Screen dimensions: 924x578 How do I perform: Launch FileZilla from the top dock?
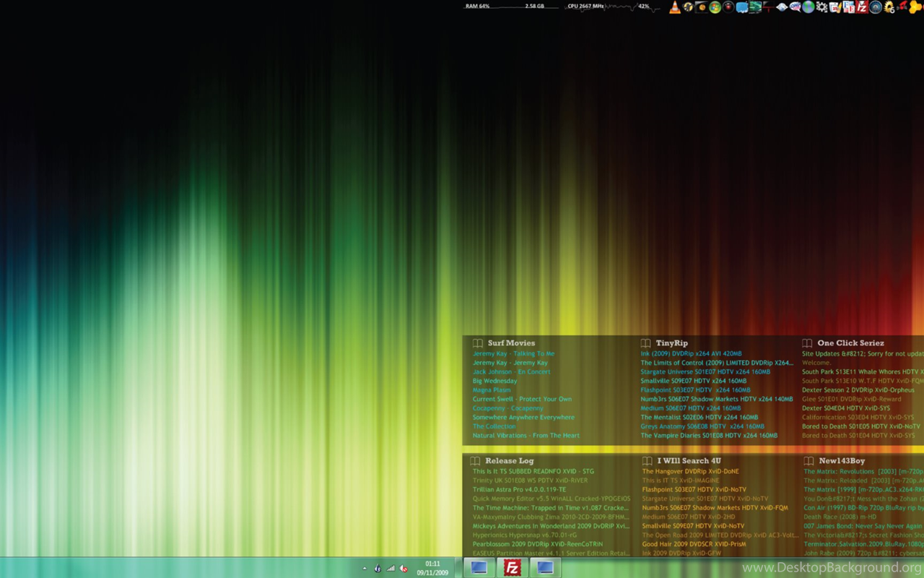pyautogui.click(x=862, y=7)
